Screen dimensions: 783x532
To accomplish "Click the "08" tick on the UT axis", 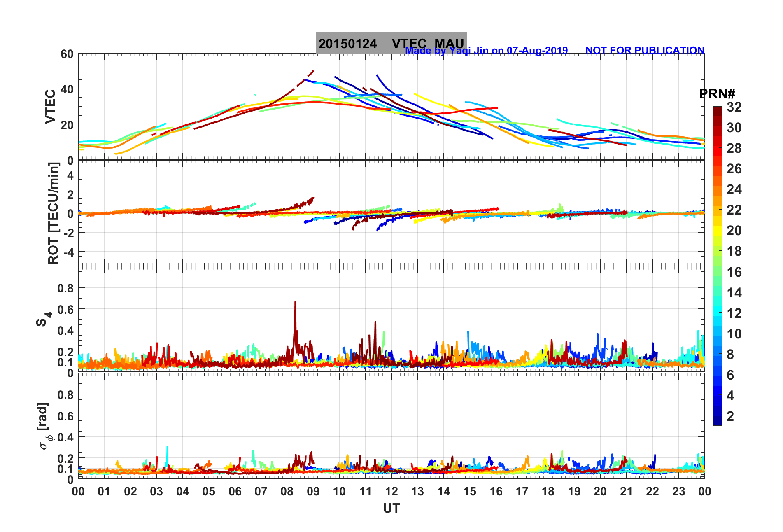I will tap(287, 491).
